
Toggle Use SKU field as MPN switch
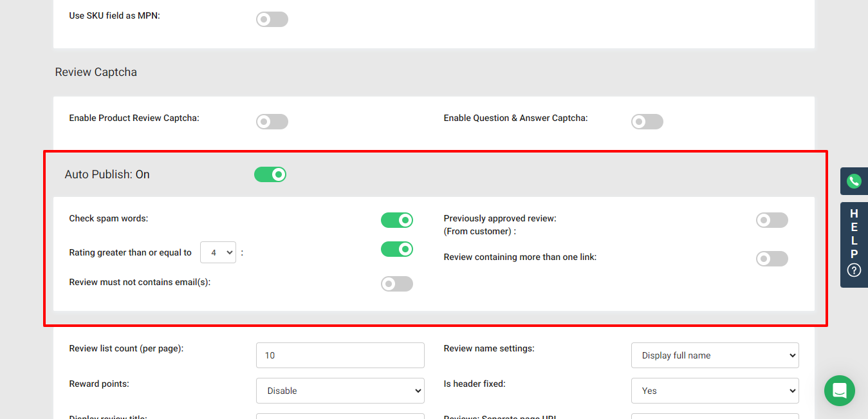click(272, 19)
